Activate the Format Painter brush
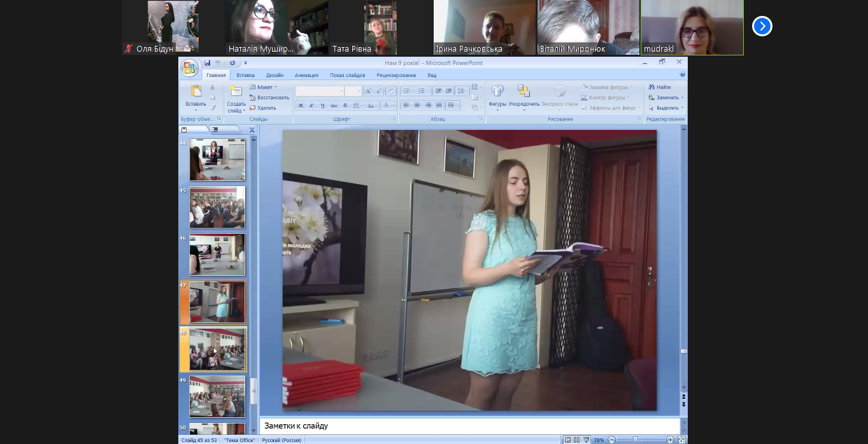 click(x=213, y=108)
